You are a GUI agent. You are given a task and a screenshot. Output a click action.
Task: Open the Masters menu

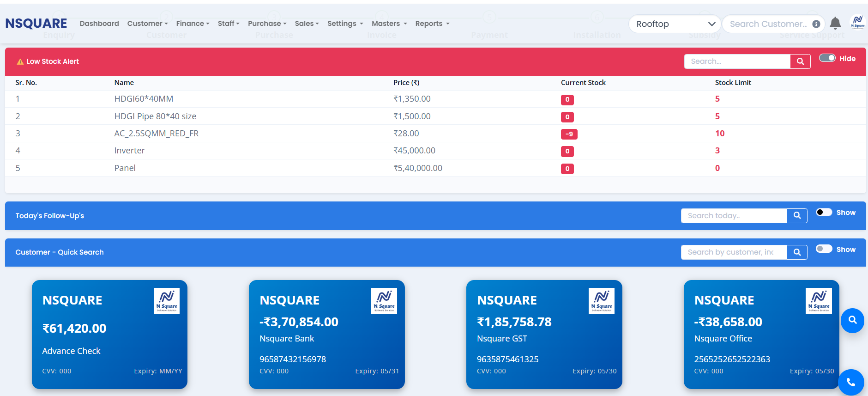[389, 24]
